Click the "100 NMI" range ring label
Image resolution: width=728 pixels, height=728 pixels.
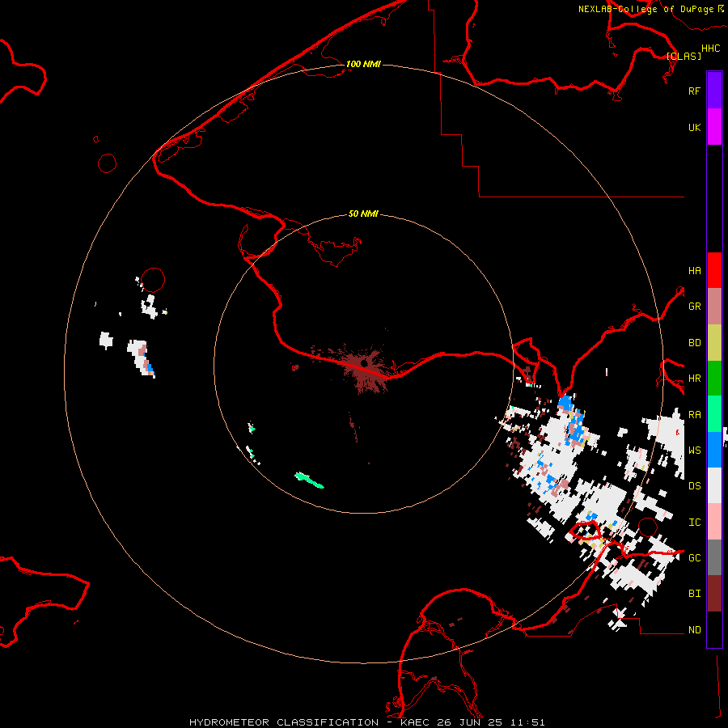[x=363, y=64]
